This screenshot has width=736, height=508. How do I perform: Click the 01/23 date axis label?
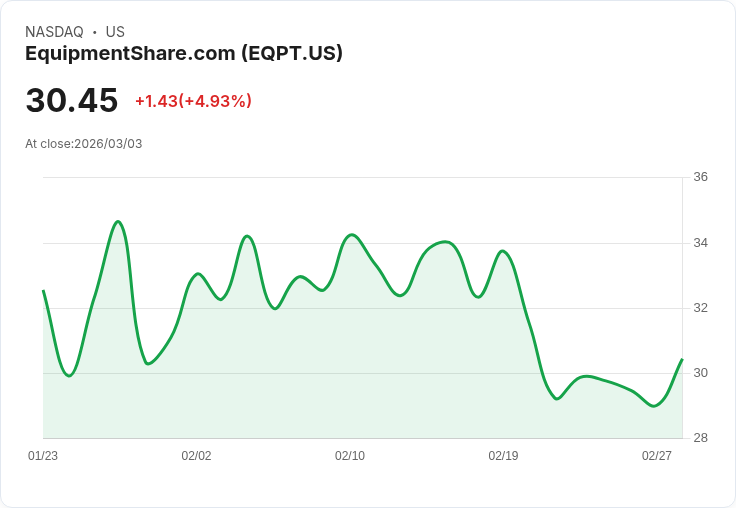43,455
